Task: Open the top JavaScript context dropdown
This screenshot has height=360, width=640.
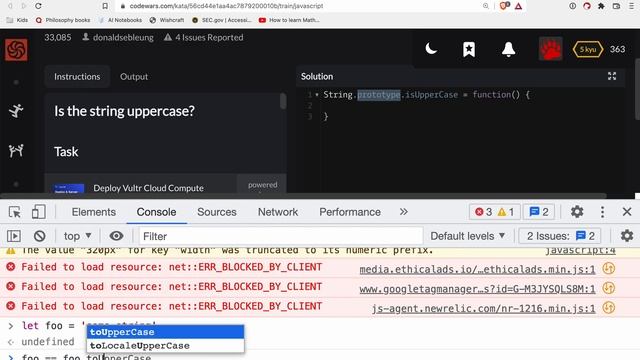Action: click(x=77, y=236)
